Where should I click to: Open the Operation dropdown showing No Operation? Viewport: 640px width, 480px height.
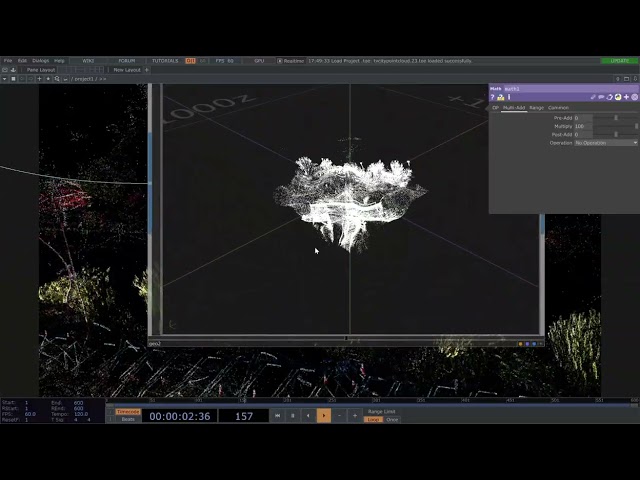606,143
